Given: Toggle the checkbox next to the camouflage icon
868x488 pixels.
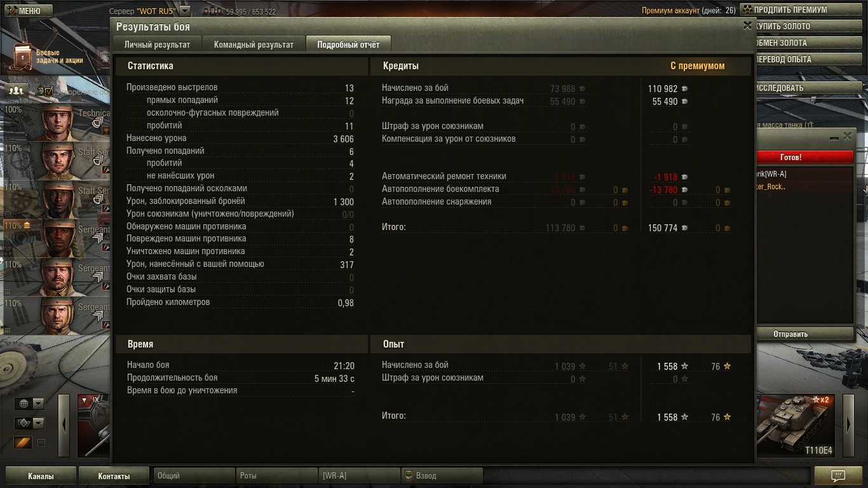Looking at the screenshot, I should click(41, 443).
